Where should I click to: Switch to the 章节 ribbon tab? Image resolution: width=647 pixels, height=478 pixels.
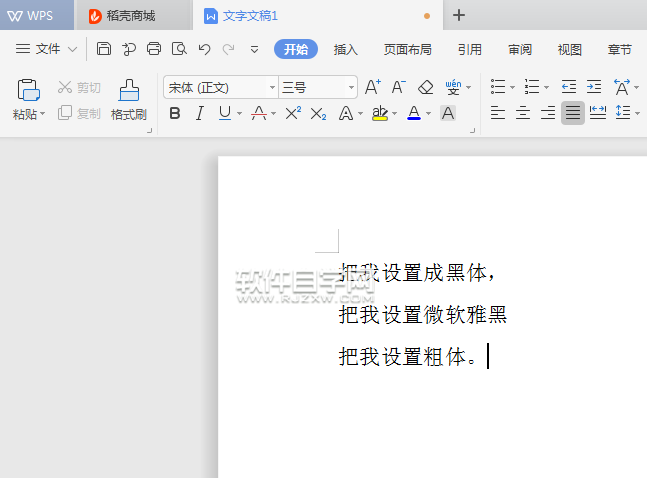coord(620,50)
